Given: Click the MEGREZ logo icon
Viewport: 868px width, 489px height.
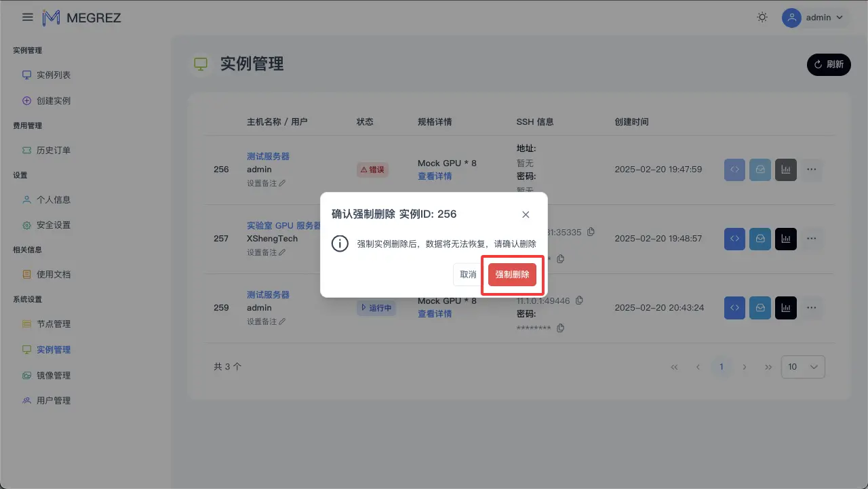Looking at the screenshot, I should (51, 17).
